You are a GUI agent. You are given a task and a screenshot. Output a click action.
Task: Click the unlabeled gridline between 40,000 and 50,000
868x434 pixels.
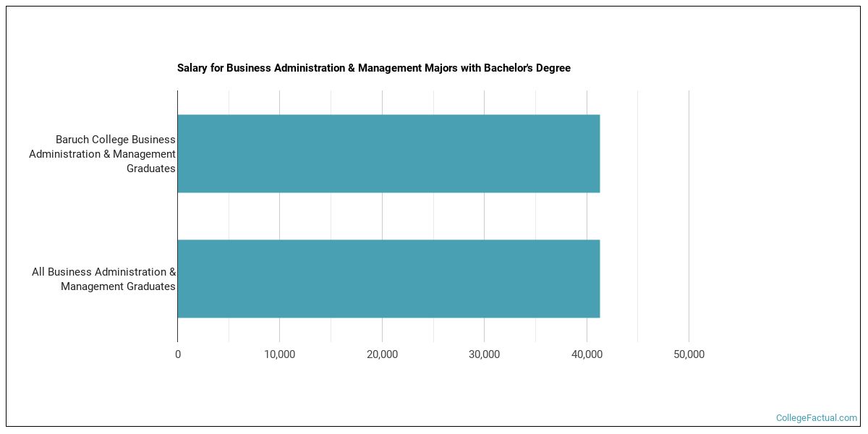tap(638, 217)
